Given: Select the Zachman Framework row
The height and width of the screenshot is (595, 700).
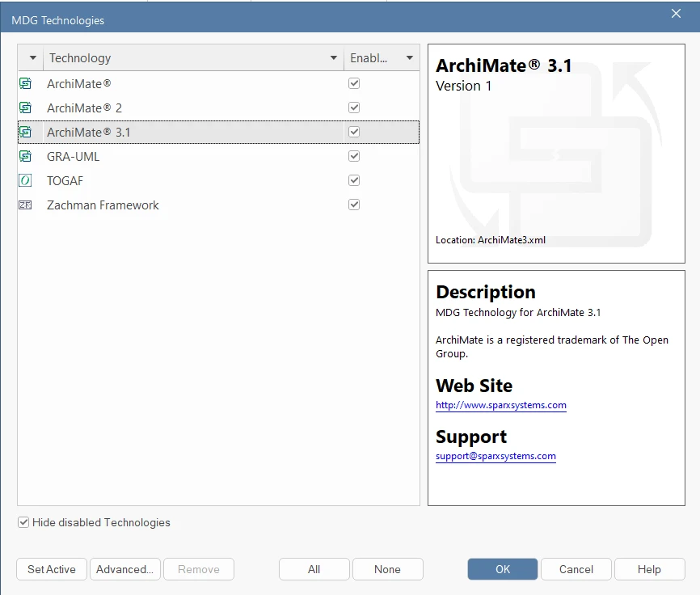Looking at the screenshot, I should pos(218,205).
